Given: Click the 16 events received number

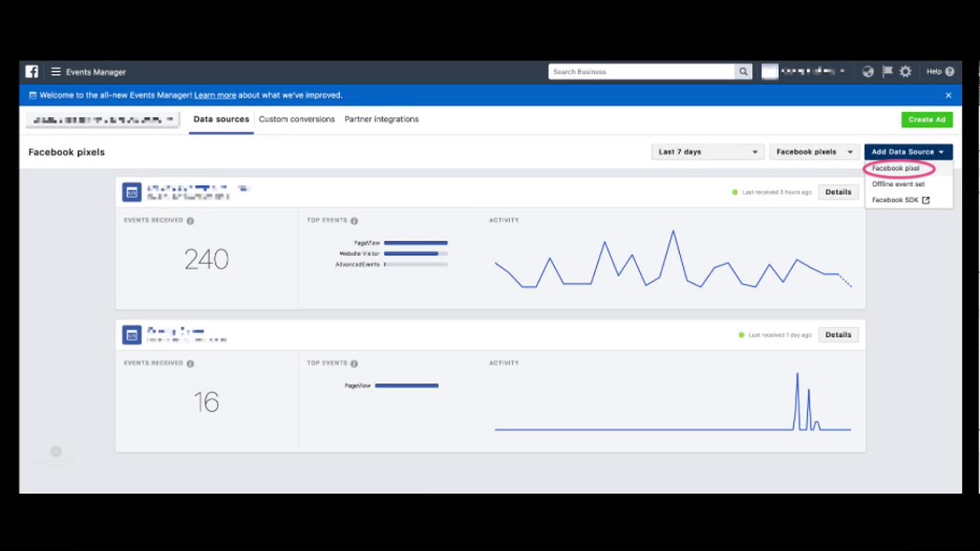Looking at the screenshot, I should 206,403.
